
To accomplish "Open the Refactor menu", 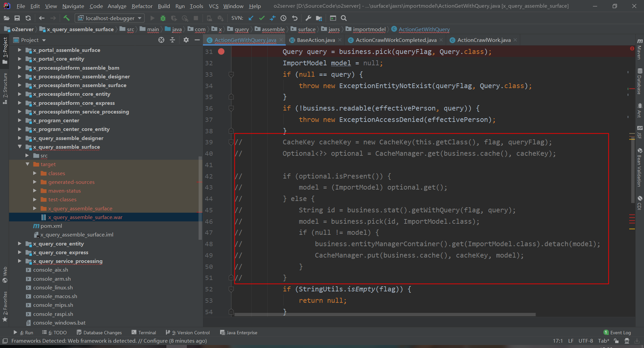I will (x=142, y=6).
